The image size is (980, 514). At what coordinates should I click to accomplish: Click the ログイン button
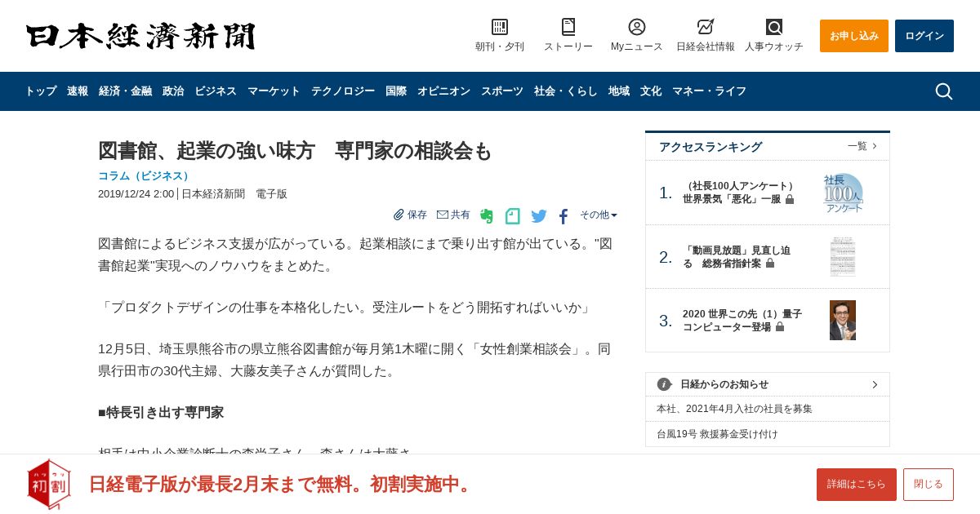[x=924, y=36]
